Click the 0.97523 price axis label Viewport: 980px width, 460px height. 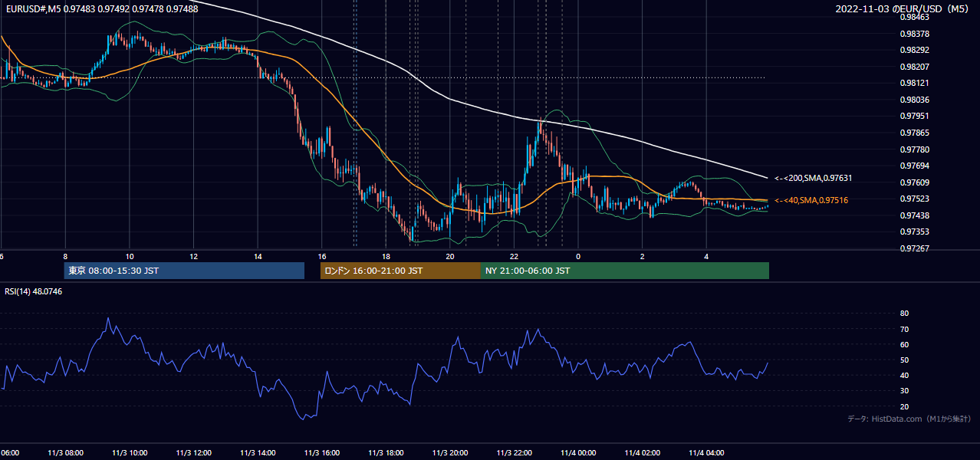(914, 199)
